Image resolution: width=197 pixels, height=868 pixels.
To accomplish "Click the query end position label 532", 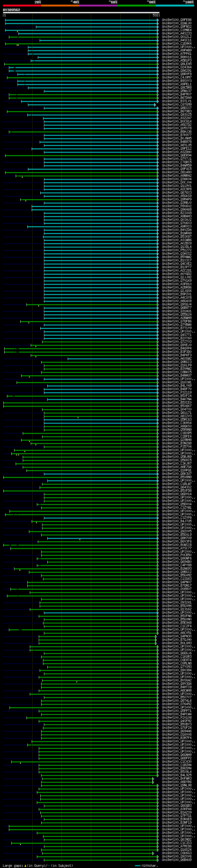I will (x=155, y=15).
